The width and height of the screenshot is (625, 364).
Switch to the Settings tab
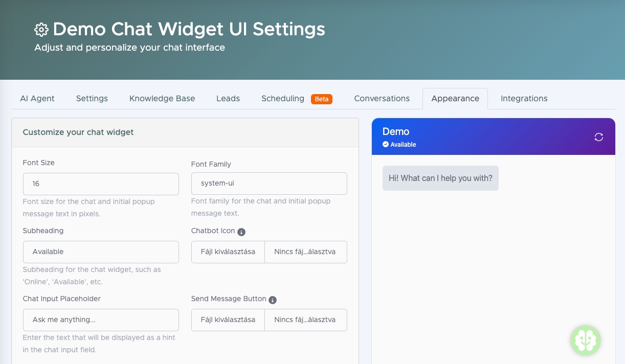click(x=92, y=99)
